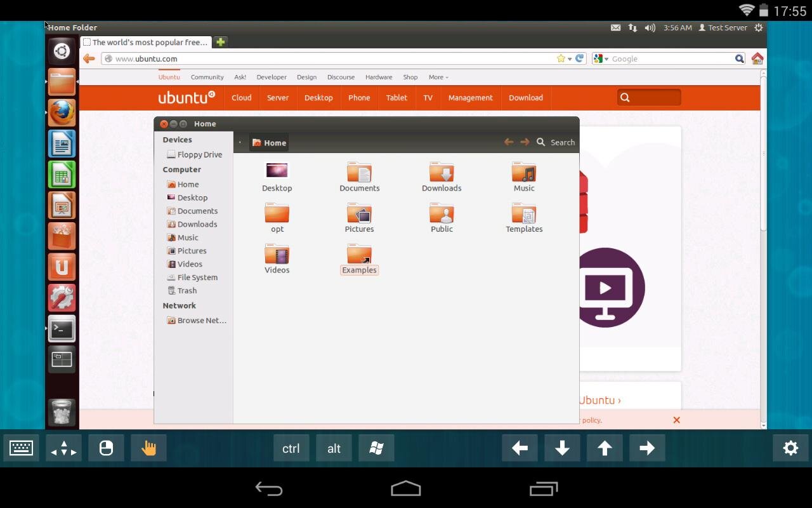Screen dimensions: 812x508
Task: Open LibreOffice Impress in the launcher
Action: (x=62, y=206)
